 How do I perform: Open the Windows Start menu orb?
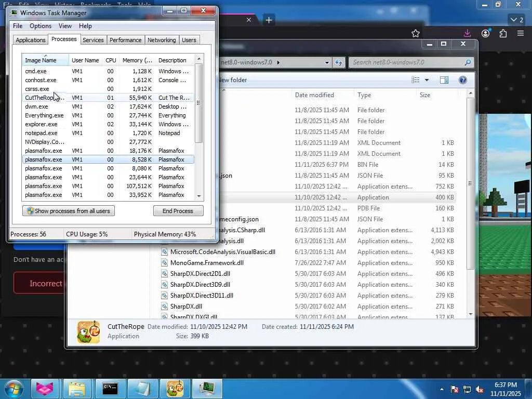pos(14,389)
